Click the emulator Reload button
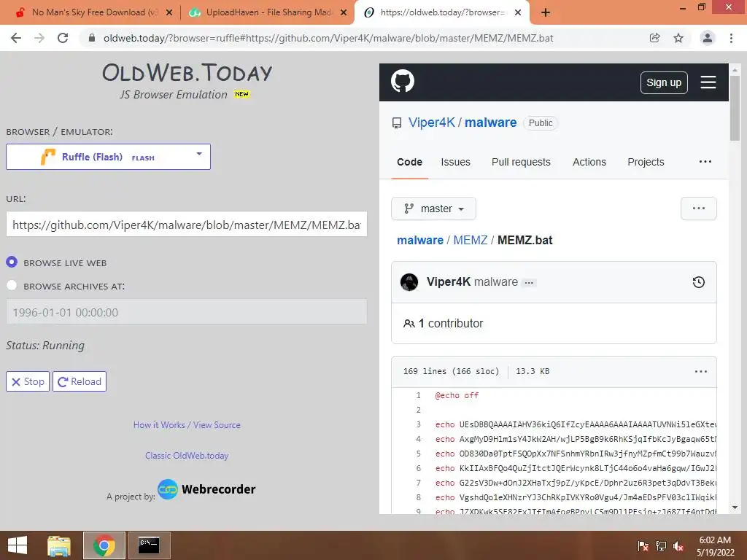The image size is (747, 560). click(80, 381)
